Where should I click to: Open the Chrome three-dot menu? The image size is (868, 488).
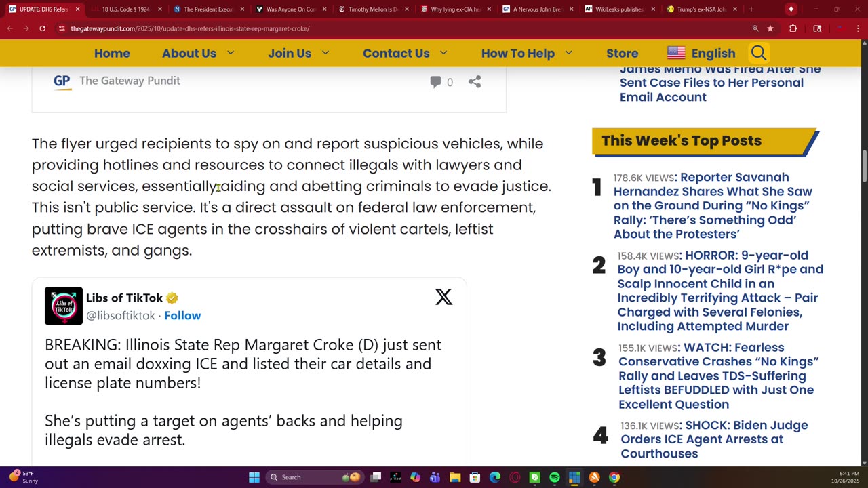(x=857, y=28)
